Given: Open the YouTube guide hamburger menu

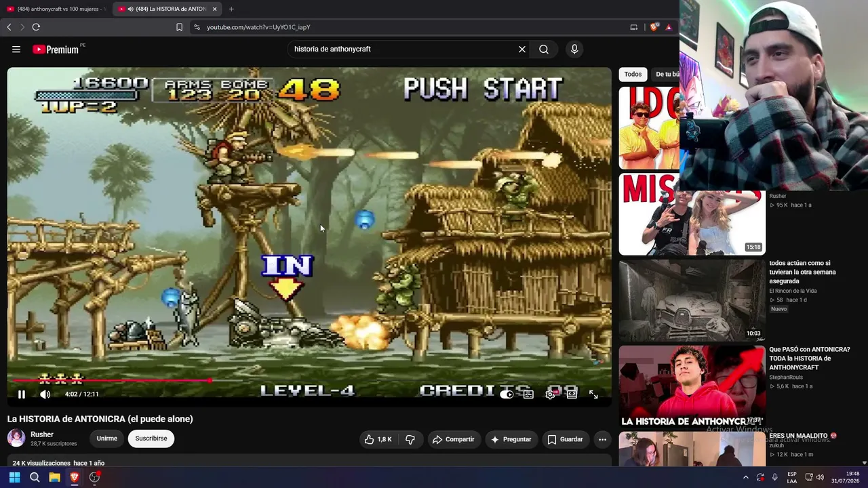Looking at the screenshot, I should coord(16,49).
